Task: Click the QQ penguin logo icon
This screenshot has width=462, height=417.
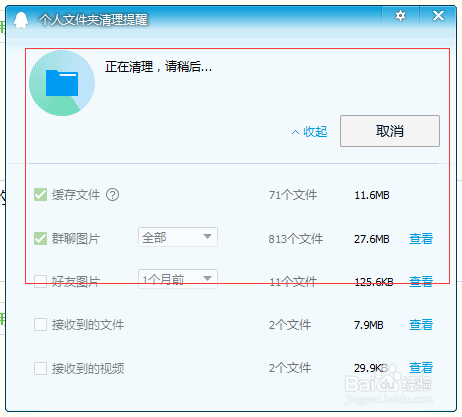Action: 21,20
